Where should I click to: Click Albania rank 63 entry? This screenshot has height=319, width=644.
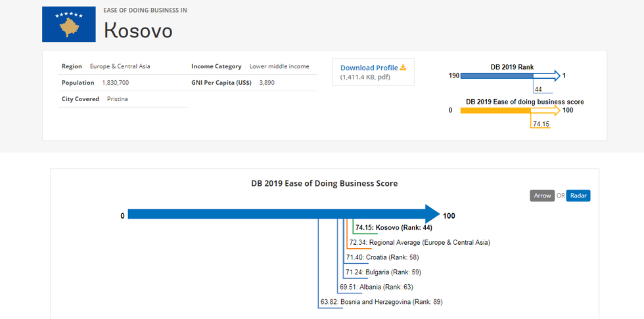(376, 287)
